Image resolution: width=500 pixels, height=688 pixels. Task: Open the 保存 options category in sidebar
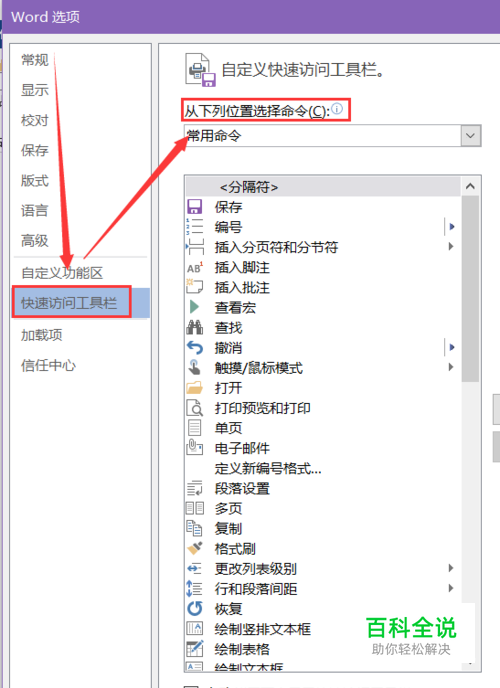35,150
